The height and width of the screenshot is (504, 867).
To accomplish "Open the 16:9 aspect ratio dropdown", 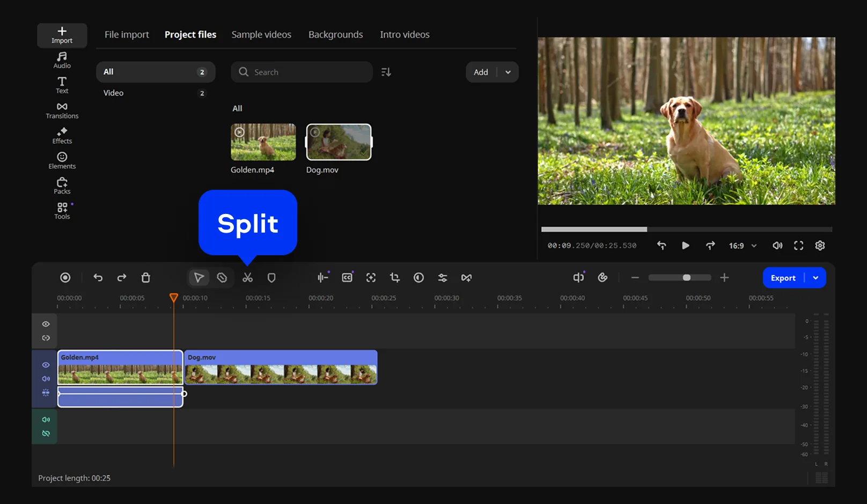I will pyautogui.click(x=743, y=246).
